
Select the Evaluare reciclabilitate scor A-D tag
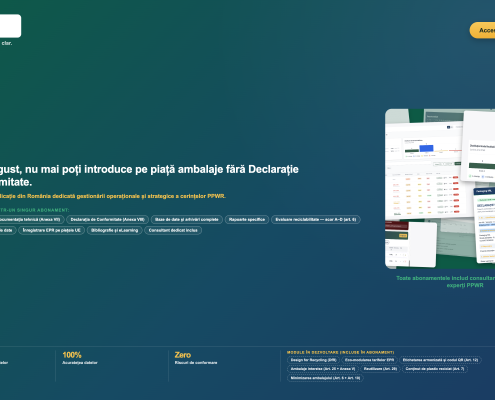[316, 220]
